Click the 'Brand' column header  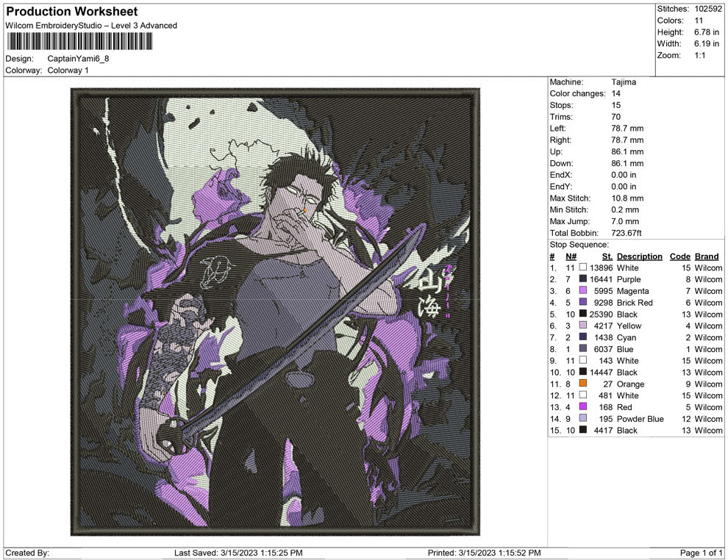tap(707, 256)
